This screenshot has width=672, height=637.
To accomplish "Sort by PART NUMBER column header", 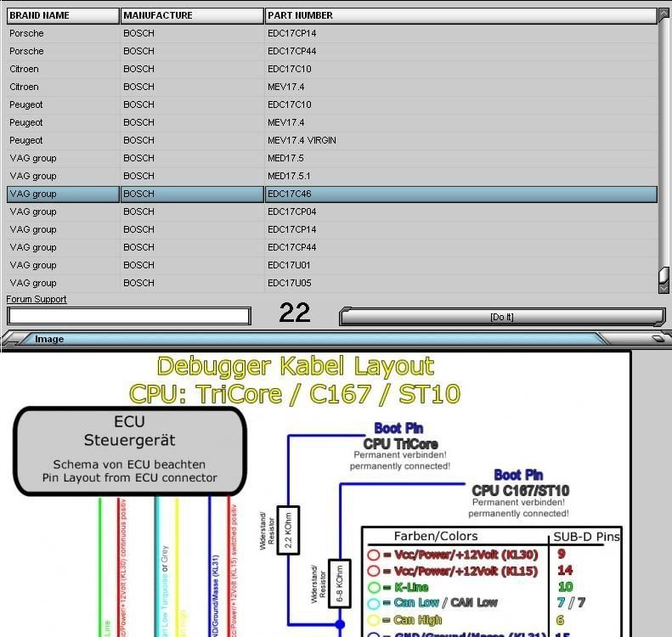I will (x=461, y=15).
